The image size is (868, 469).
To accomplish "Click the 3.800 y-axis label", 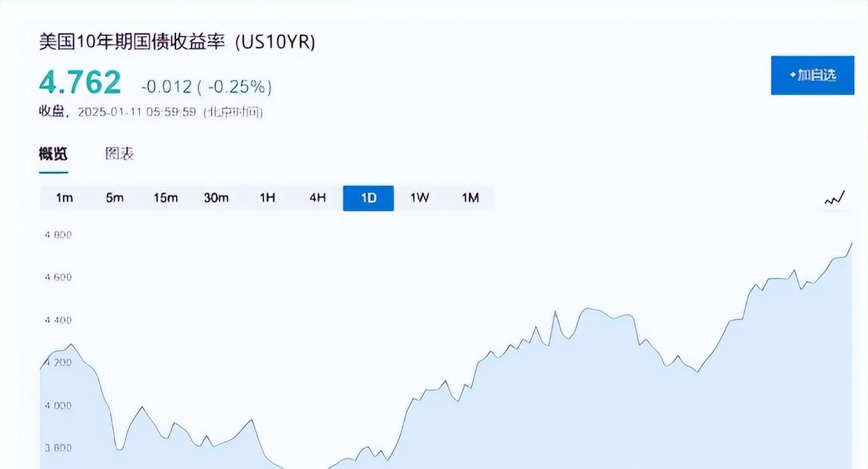I will 57,448.
